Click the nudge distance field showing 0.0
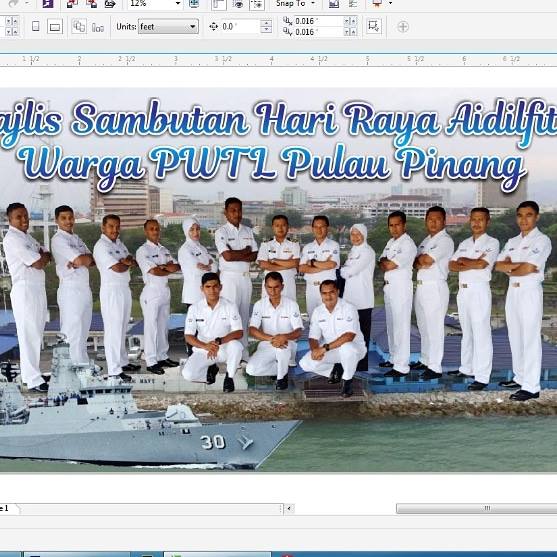This screenshot has width=557, height=557. pyautogui.click(x=239, y=27)
